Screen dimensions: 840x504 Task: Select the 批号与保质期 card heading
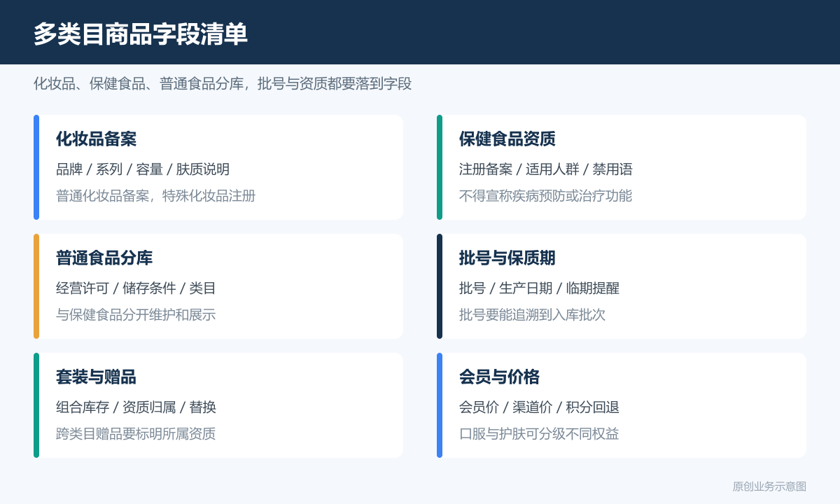pos(507,258)
